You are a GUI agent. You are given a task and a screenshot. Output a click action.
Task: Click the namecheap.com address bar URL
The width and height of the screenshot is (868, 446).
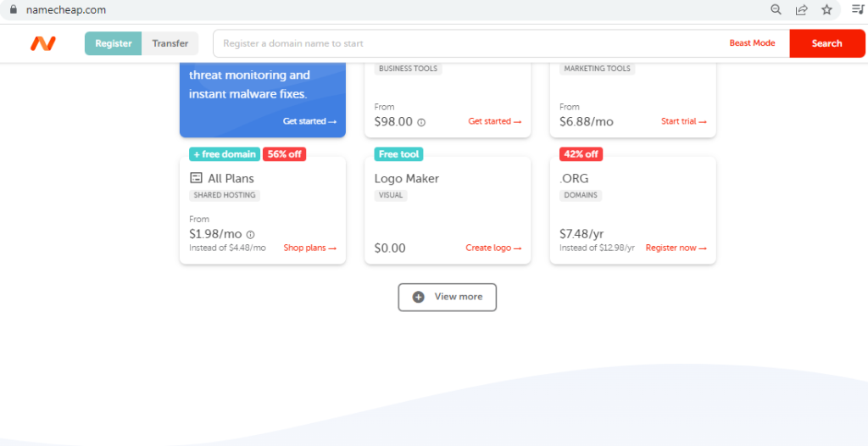click(x=66, y=9)
